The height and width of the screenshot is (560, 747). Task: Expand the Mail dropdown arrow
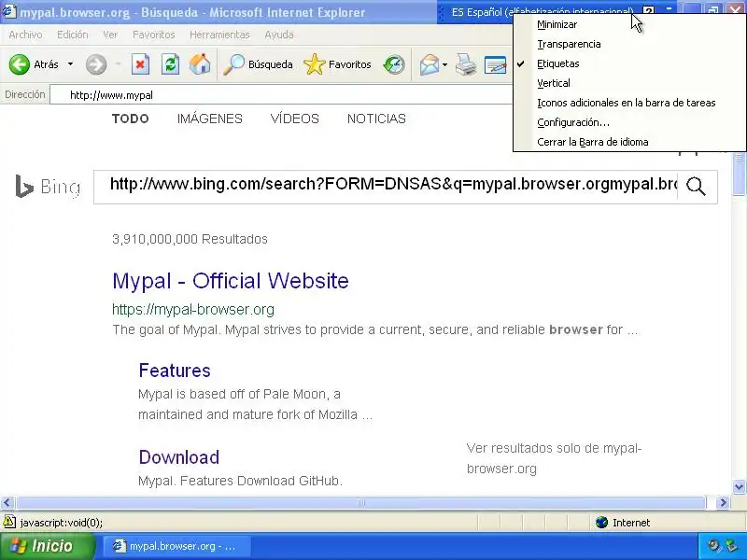point(445,64)
